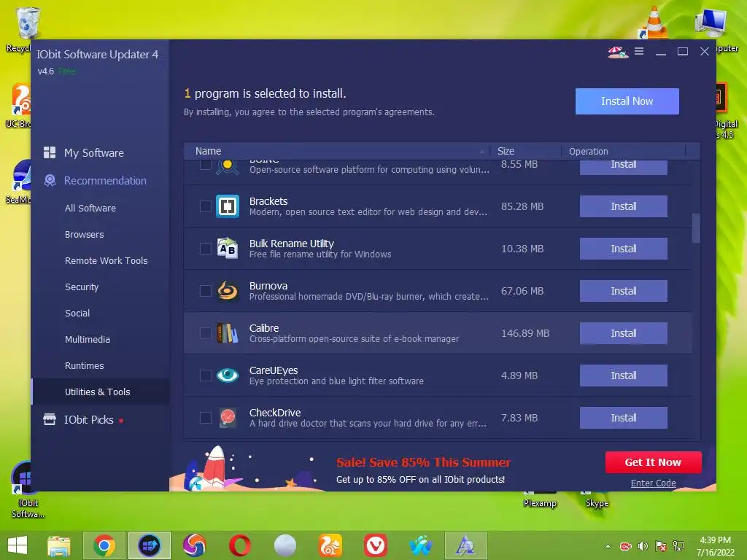Click the IObit Software Updater taskbar icon
The height and width of the screenshot is (560, 747).
149,545
